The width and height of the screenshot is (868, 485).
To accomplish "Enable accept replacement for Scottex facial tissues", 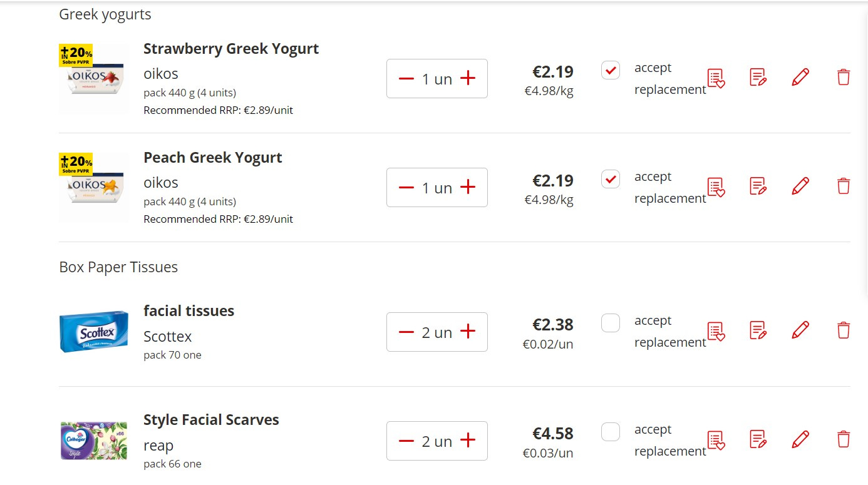I will 610,323.
